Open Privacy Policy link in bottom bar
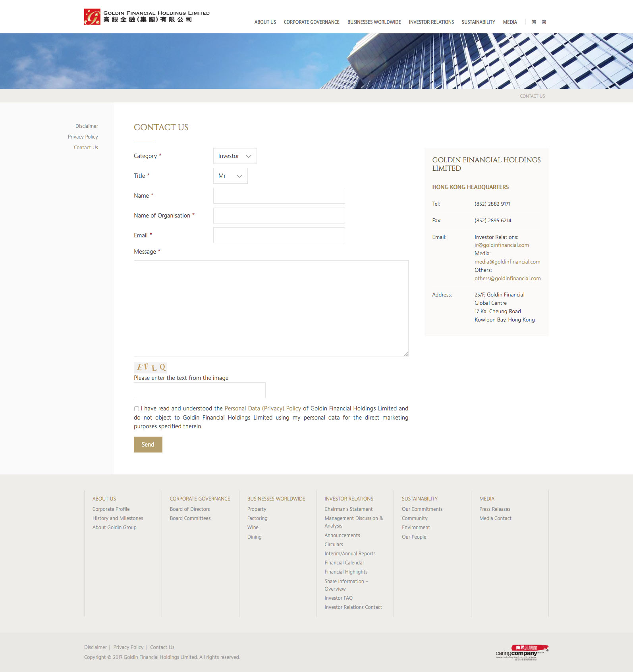633x672 pixels. point(128,647)
